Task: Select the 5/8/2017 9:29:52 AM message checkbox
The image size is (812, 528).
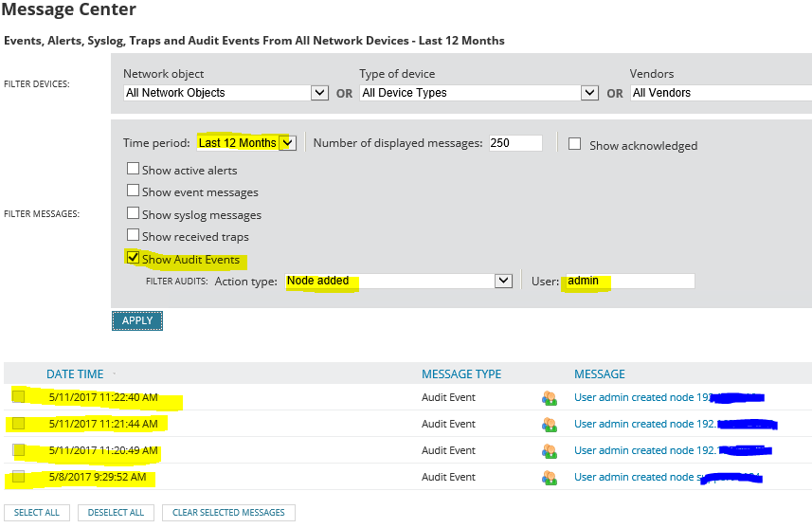Action: click(x=19, y=477)
